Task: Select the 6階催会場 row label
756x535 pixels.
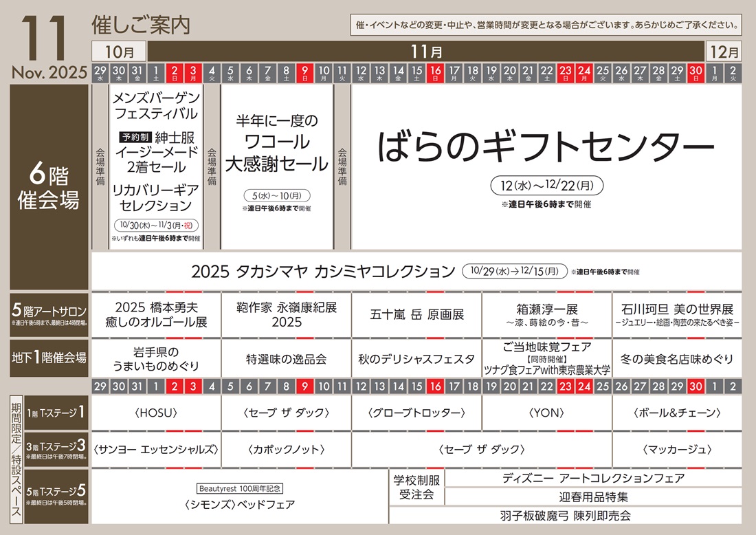Action: (x=49, y=187)
